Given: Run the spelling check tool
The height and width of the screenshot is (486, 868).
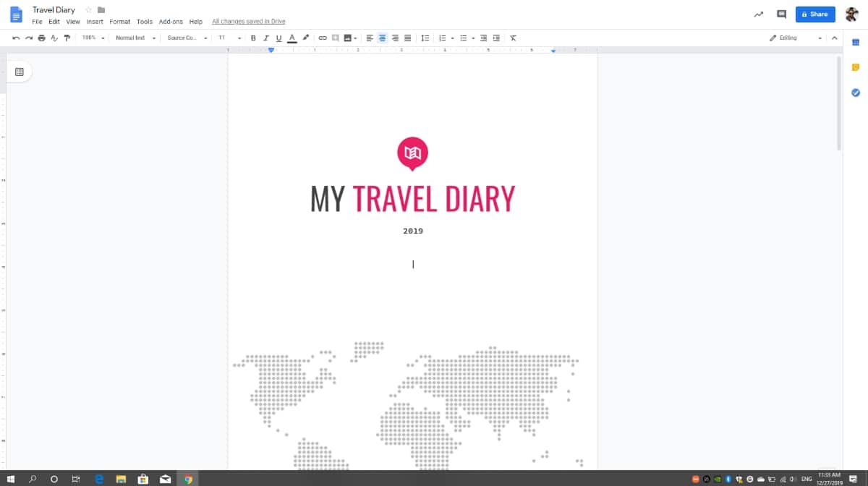Looking at the screenshot, I should 54,38.
